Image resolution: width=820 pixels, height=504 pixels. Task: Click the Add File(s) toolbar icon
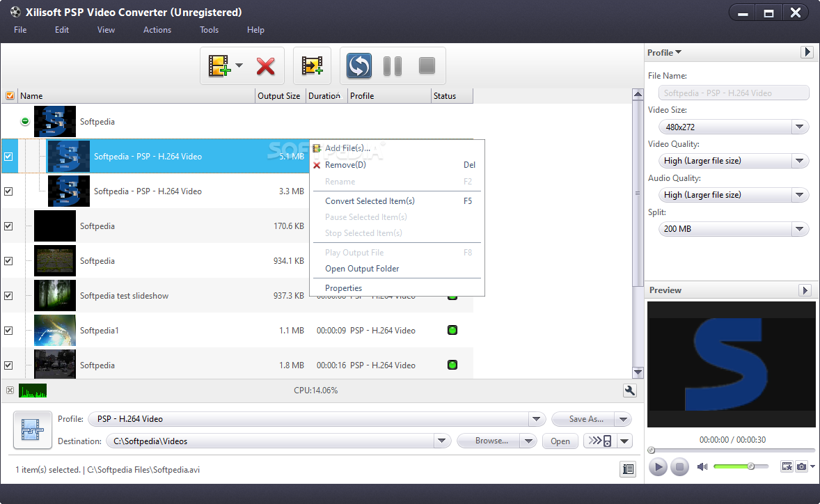pos(219,66)
